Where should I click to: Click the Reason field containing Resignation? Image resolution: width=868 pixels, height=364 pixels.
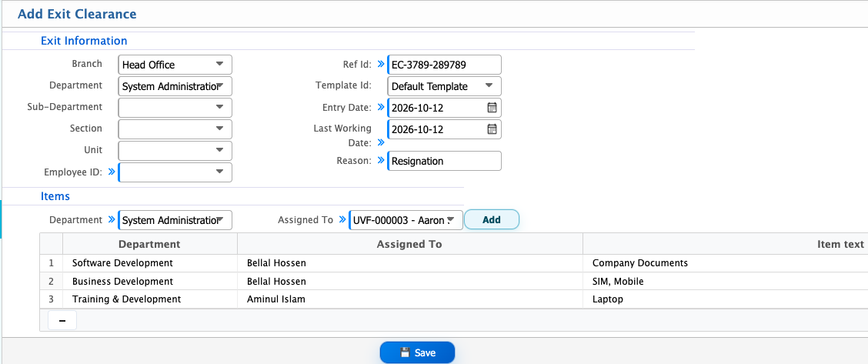pyautogui.click(x=444, y=161)
